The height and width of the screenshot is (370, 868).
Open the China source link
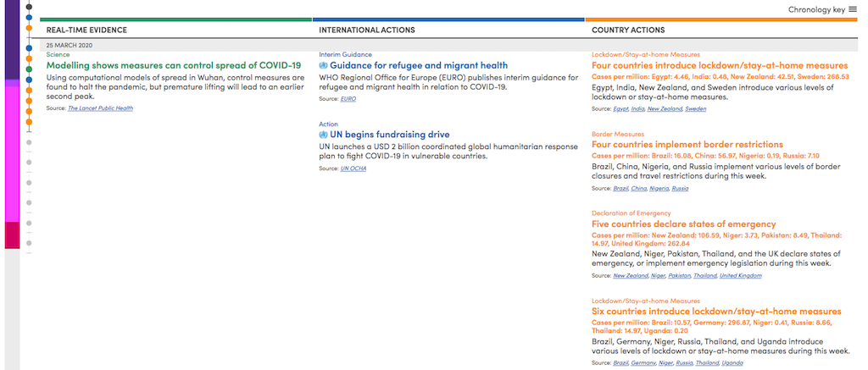(638, 189)
